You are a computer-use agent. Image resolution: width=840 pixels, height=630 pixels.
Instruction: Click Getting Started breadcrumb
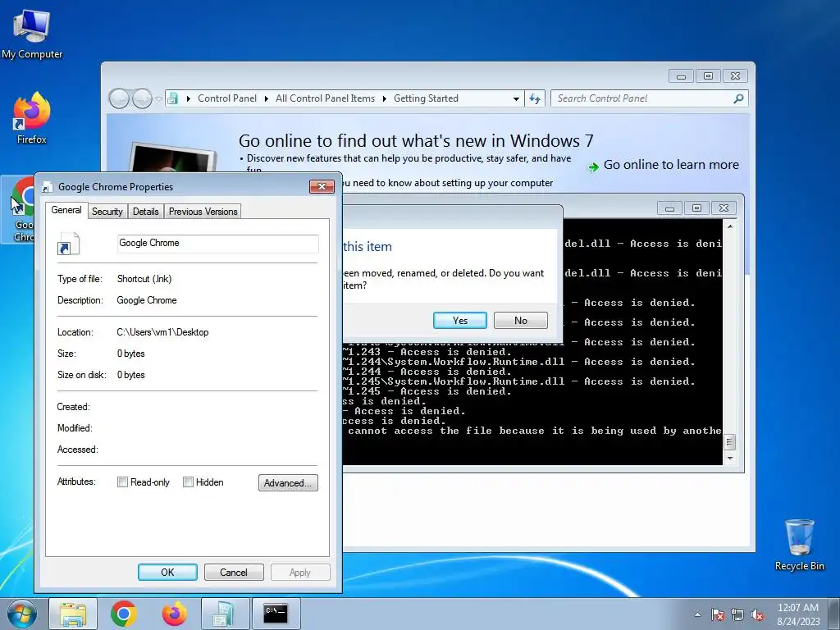click(426, 98)
